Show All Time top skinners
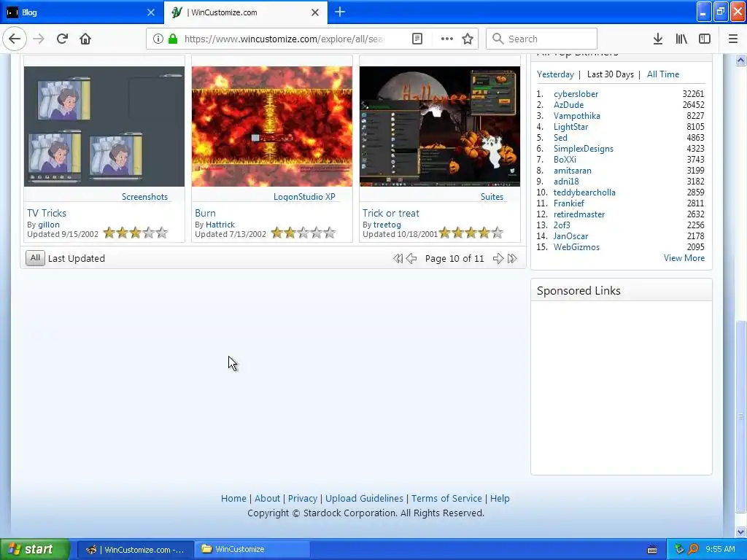The width and height of the screenshot is (747, 560). (662, 74)
